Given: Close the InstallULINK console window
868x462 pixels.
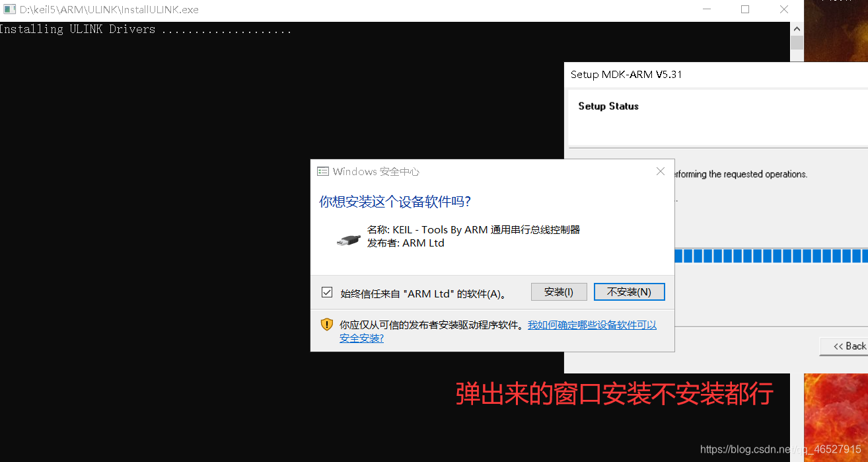Looking at the screenshot, I should tap(784, 9).
